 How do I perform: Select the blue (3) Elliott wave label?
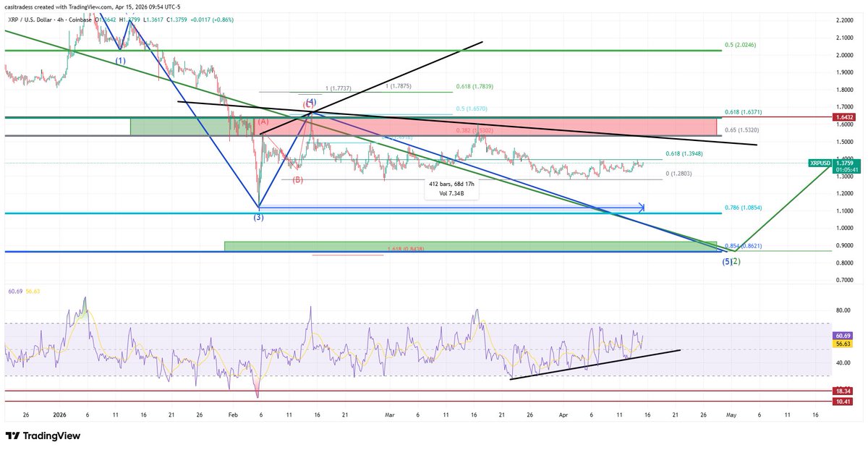258,217
